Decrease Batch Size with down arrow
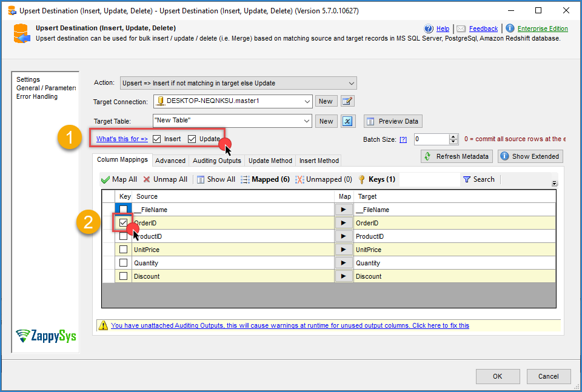This screenshot has width=582, height=392. (x=453, y=142)
